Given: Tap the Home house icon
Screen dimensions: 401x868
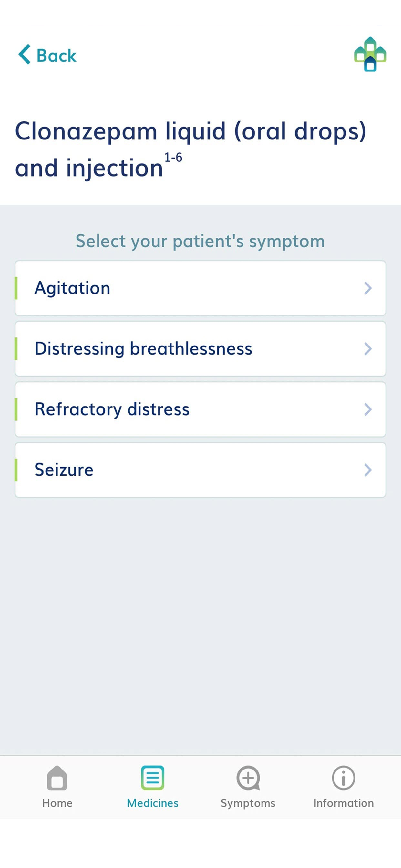Looking at the screenshot, I should [57, 778].
